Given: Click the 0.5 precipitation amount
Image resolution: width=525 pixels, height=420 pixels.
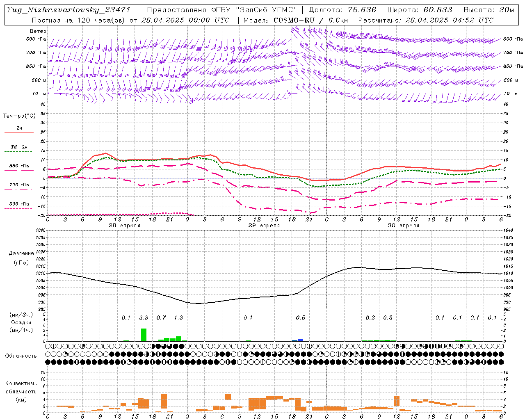Looking at the screenshot, I should pyautogui.click(x=301, y=318).
